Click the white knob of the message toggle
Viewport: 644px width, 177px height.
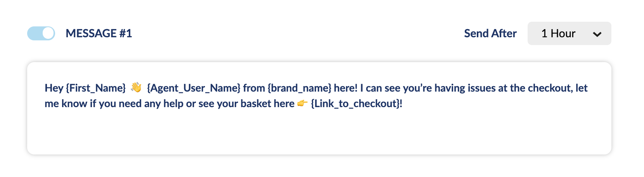(x=48, y=33)
